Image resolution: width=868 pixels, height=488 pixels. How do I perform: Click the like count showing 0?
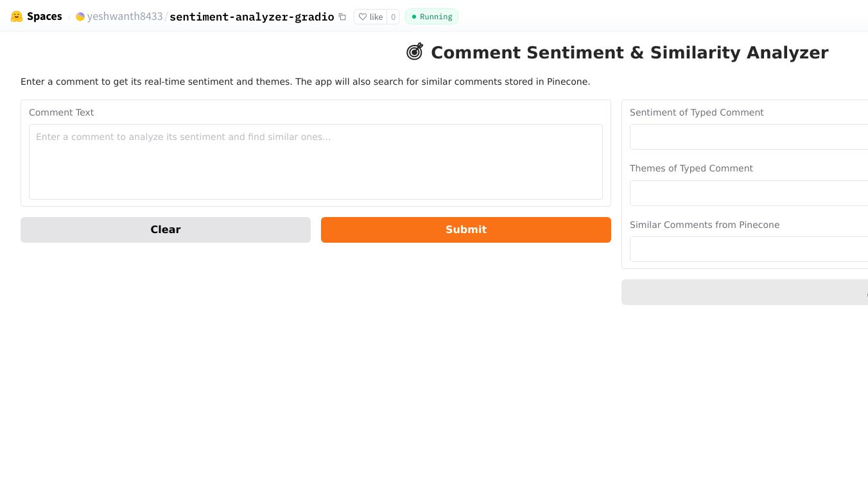click(x=393, y=17)
